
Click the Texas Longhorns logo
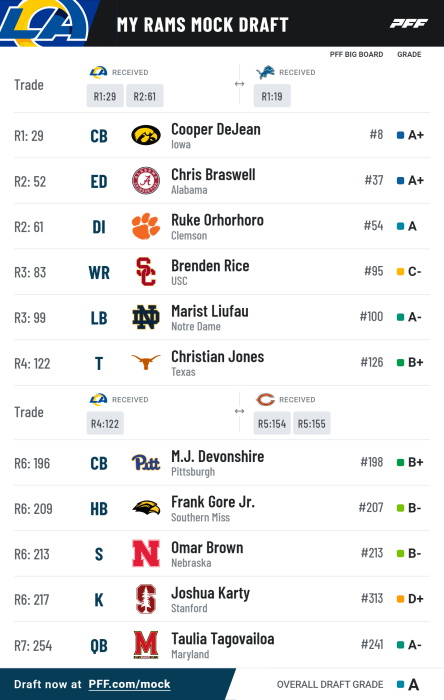[x=146, y=362]
